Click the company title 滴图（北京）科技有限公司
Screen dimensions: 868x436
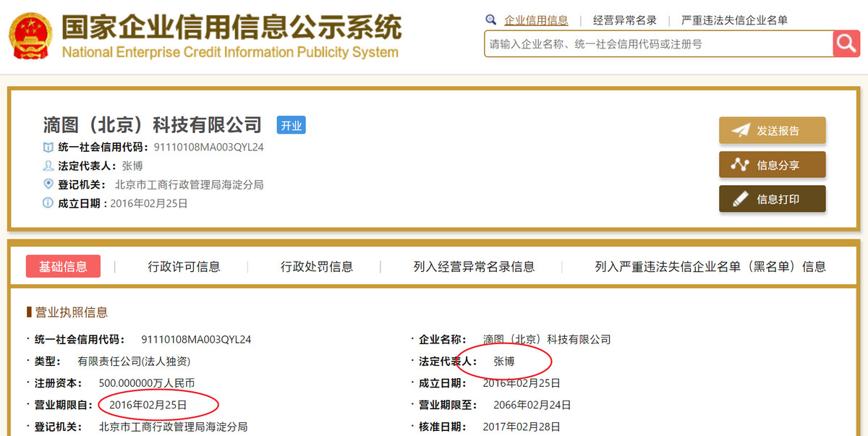point(152,125)
